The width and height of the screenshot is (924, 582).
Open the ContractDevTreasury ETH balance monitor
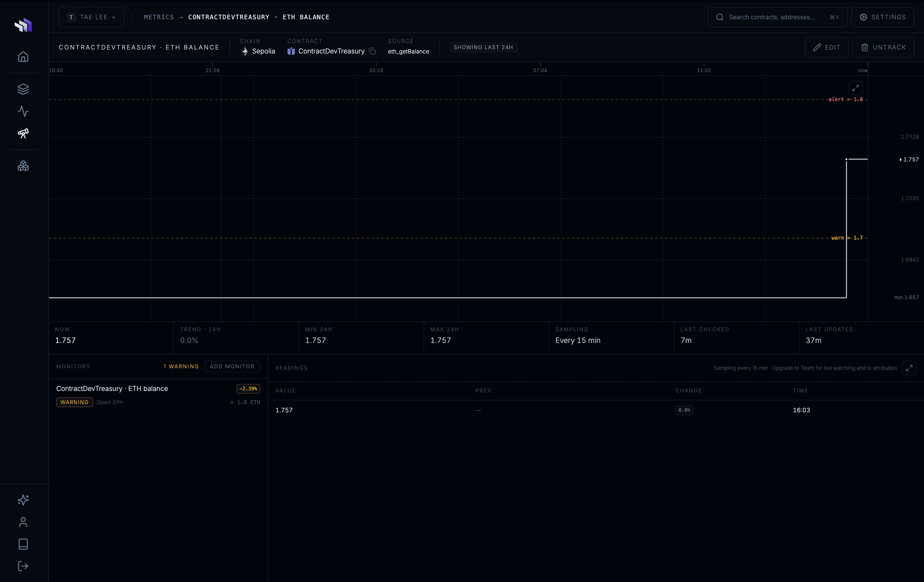[x=158, y=395]
